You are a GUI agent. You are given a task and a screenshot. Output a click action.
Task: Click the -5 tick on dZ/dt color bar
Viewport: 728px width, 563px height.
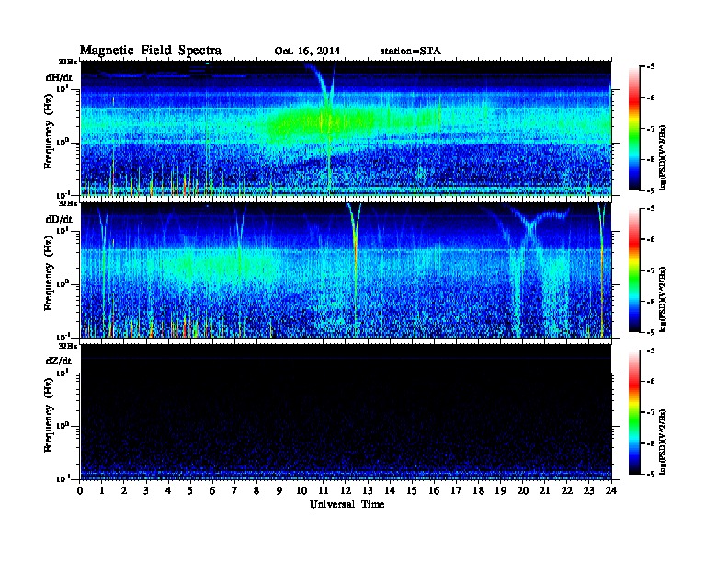651,350
